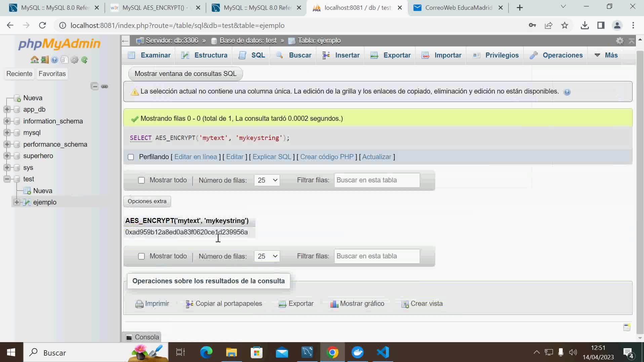
Task: Open Chrome downloads icon
Action: [585, 25]
